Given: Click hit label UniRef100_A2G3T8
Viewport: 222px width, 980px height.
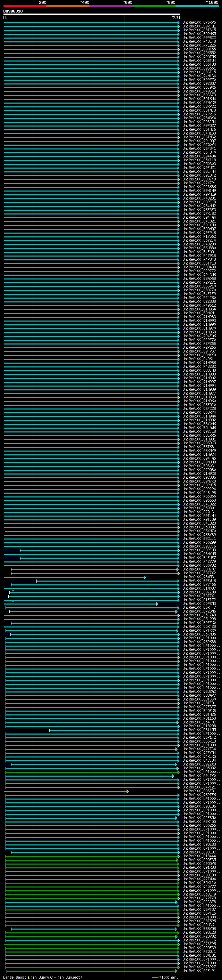Looking at the screenshot, I should pyautogui.click(x=199, y=902).
